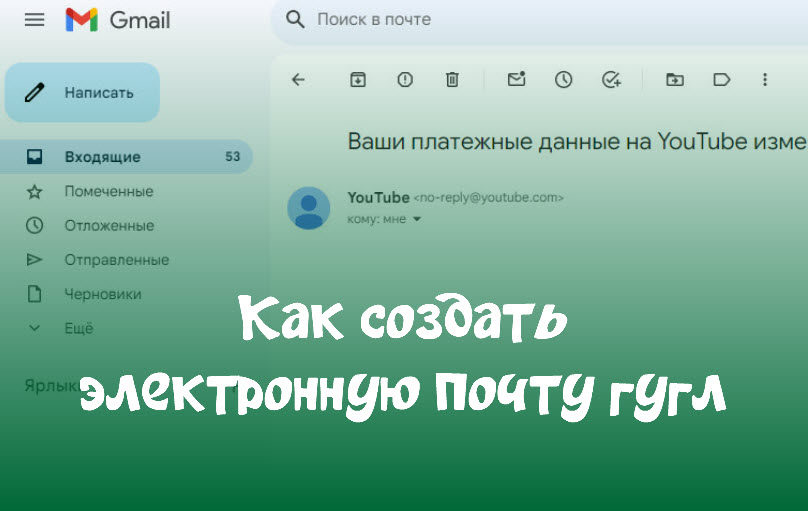Click the Gmail logo
The height and width of the screenshot is (511, 808).
click(118, 20)
